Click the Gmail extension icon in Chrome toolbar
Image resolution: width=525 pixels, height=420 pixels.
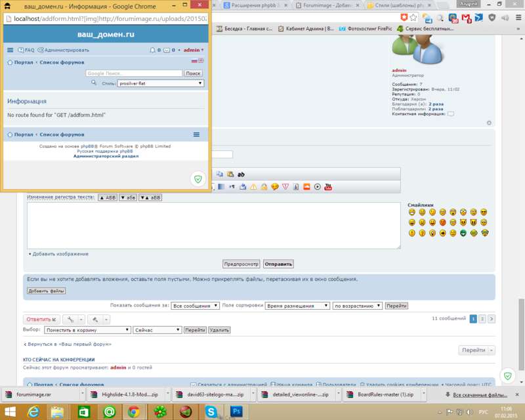click(x=467, y=18)
